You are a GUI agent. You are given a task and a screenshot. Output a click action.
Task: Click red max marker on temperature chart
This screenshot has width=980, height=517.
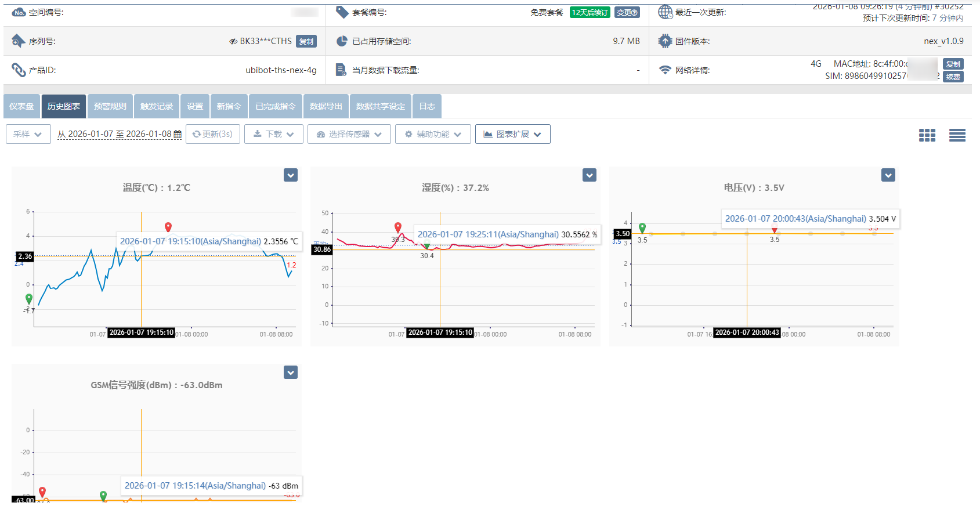(168, 227)
